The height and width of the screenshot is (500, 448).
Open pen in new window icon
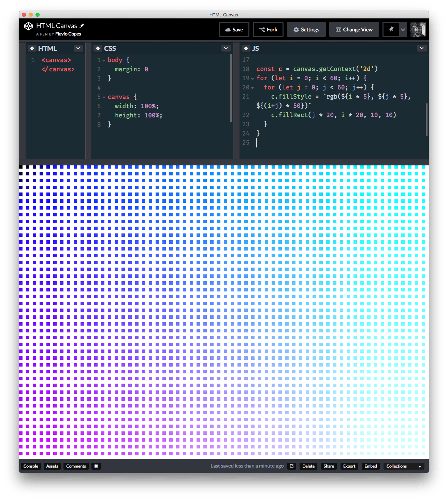click(x=292, y=466)
